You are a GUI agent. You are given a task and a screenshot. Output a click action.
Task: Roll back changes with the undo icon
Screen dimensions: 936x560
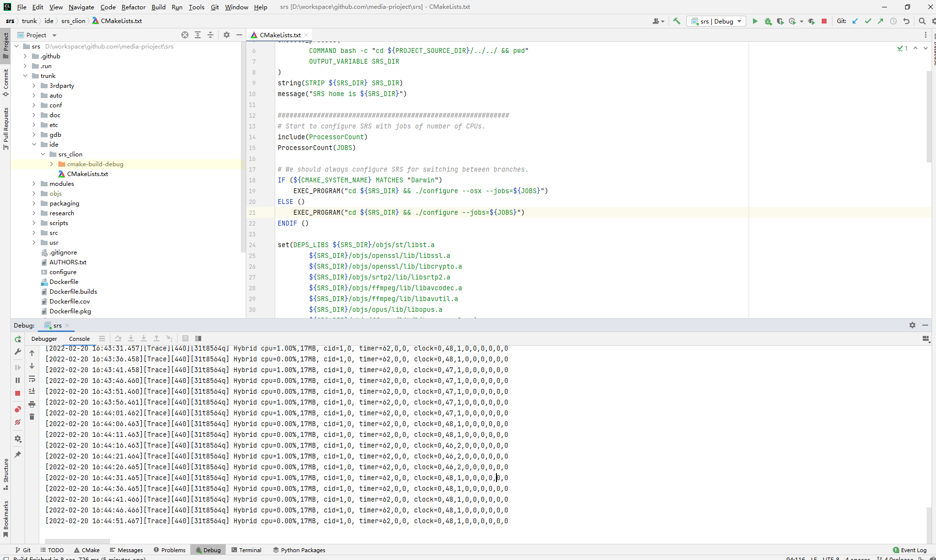coord(907,21)
